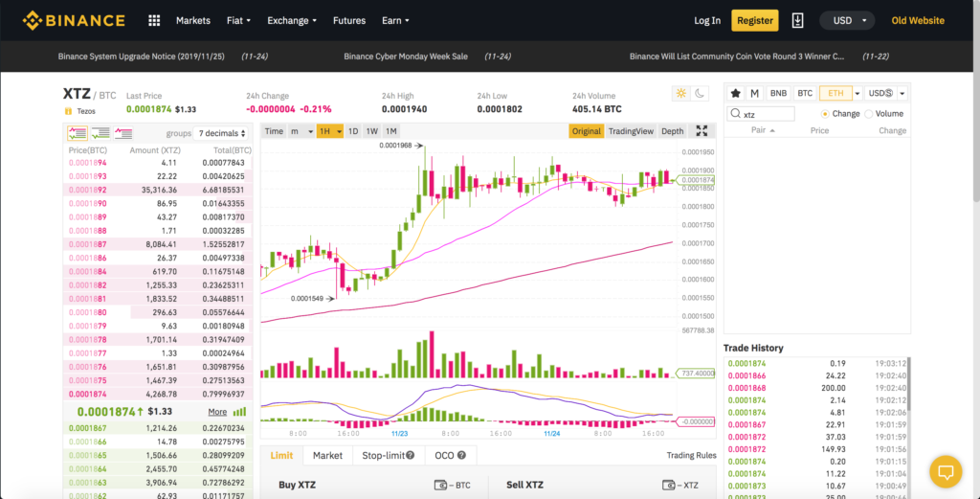This screenshot has width=980, height=499.
Task: Sort pairs by Price column header
Action: pyautogui.click(x=819, y=130)
